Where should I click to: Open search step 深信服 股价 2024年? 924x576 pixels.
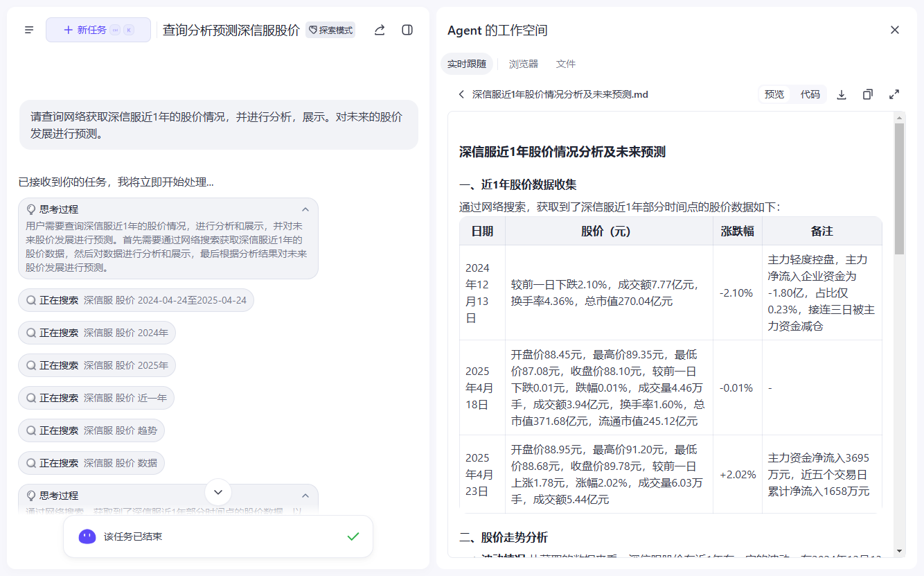tap(97, 333)
